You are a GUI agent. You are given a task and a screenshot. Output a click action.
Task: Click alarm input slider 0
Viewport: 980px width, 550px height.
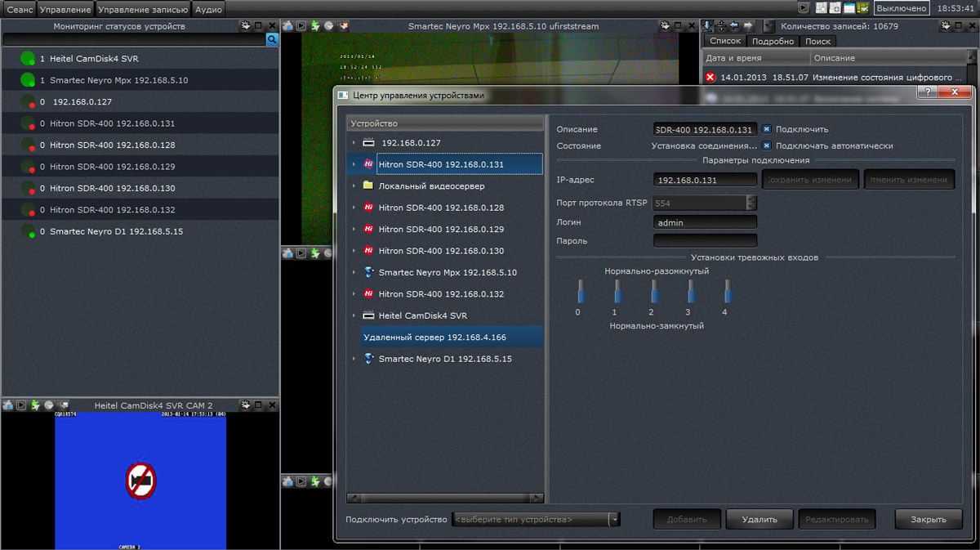(581, 292)
